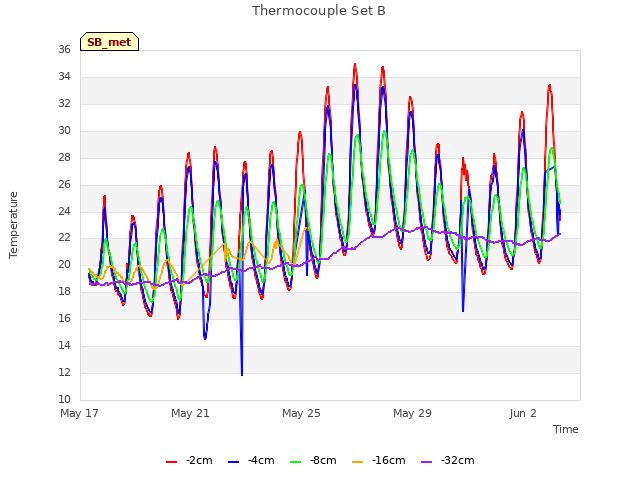The height and width of the screenshot is (480, 640).
Task: Click the 34 y-axis tick label
Action: pos(64,76)
